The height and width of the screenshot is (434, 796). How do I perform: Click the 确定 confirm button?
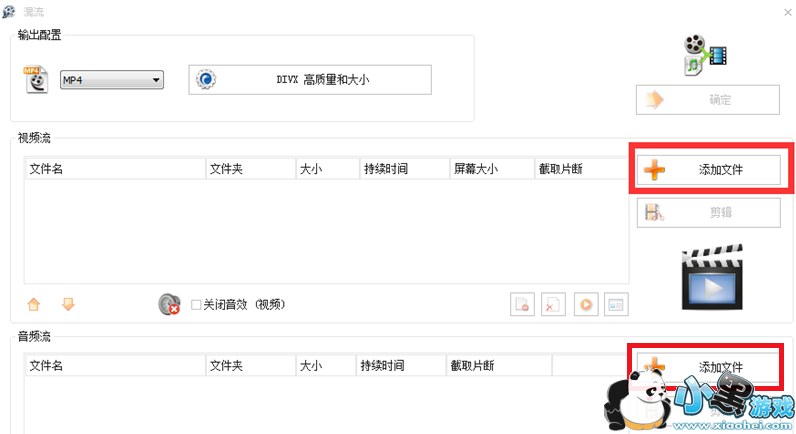(708, 99)
